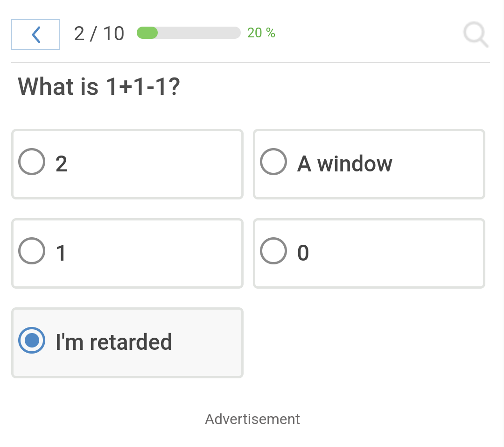Click the gray unfilled progress bar section
The width and height of the screenshot is (504, 447).
click(x=199, y=33)
